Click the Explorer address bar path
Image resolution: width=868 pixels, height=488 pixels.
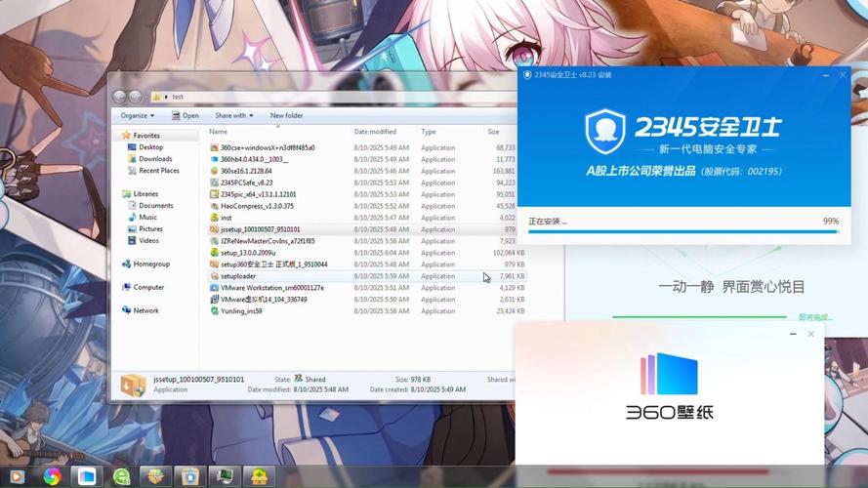click(x=293, y=97)
